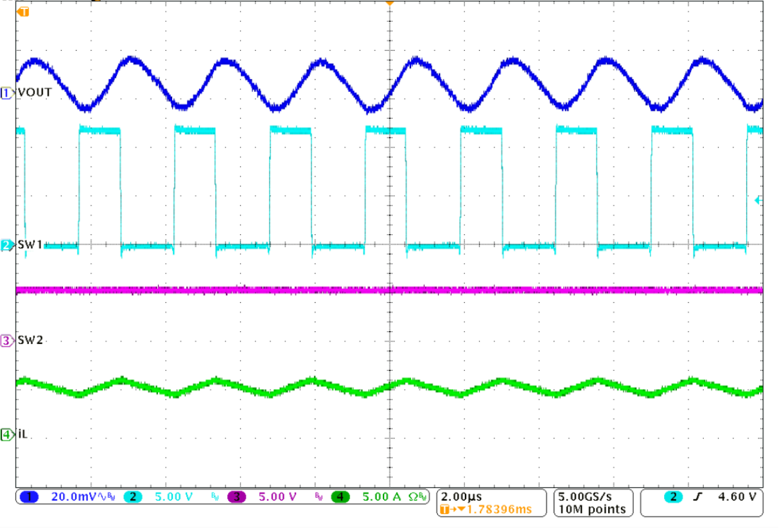779x532 pixels.
Task: Select the SW1 channel label on the left
Action: click(x=29, y=245)
